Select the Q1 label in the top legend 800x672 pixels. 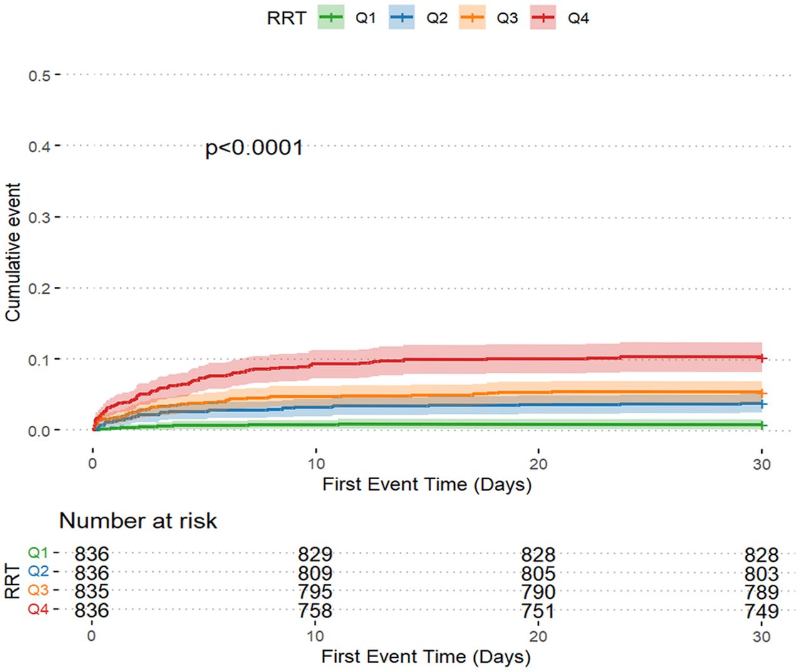[365, 18]
